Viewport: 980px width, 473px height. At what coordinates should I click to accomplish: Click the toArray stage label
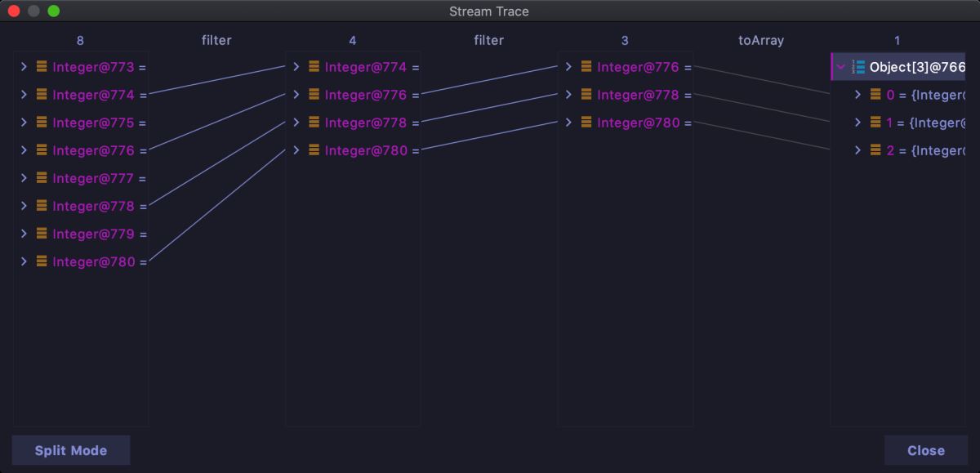[760, 40]
